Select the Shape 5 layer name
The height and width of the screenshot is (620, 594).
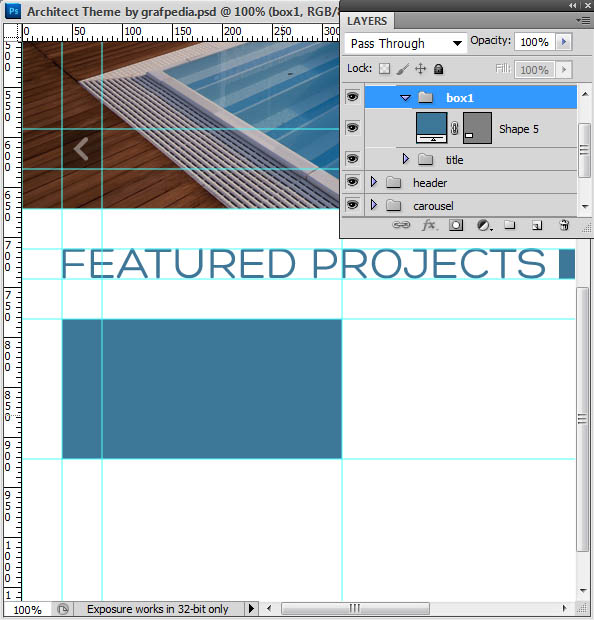(518, 129)
